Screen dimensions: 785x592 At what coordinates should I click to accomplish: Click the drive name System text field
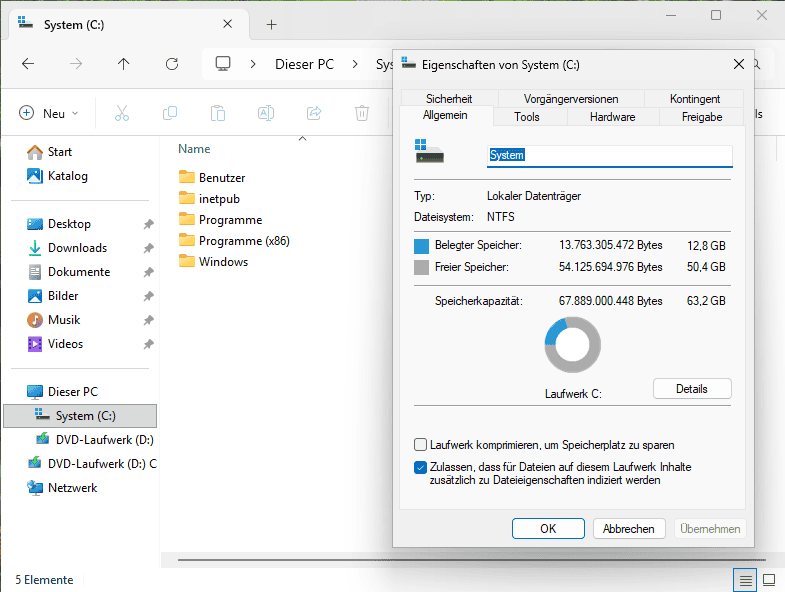pyautogui.click(x=609, y=155)
